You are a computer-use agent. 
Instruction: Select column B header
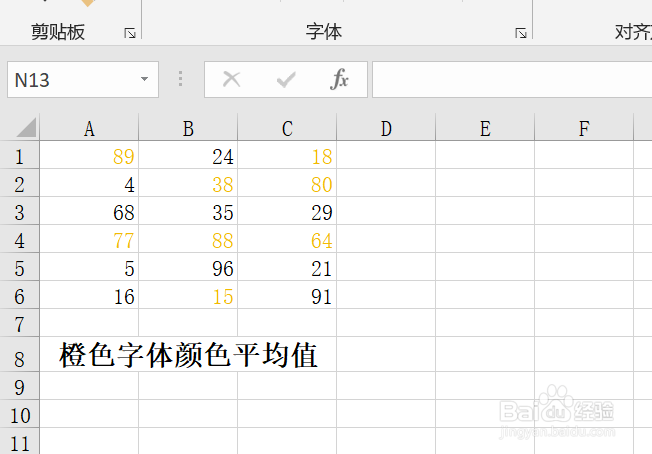188,128
